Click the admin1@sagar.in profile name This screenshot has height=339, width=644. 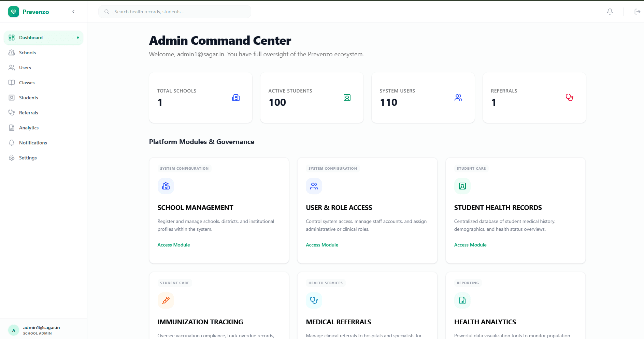pos(42,327)
